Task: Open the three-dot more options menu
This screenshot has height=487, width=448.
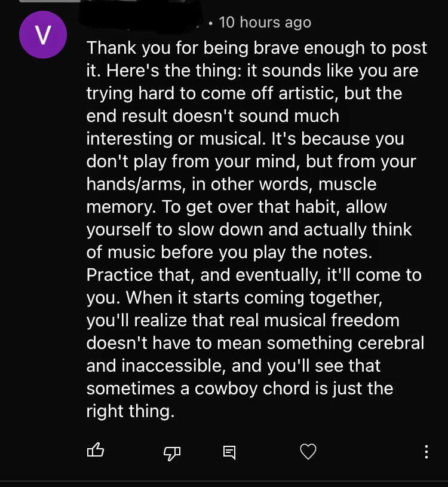Action: [x=426, y=452]
